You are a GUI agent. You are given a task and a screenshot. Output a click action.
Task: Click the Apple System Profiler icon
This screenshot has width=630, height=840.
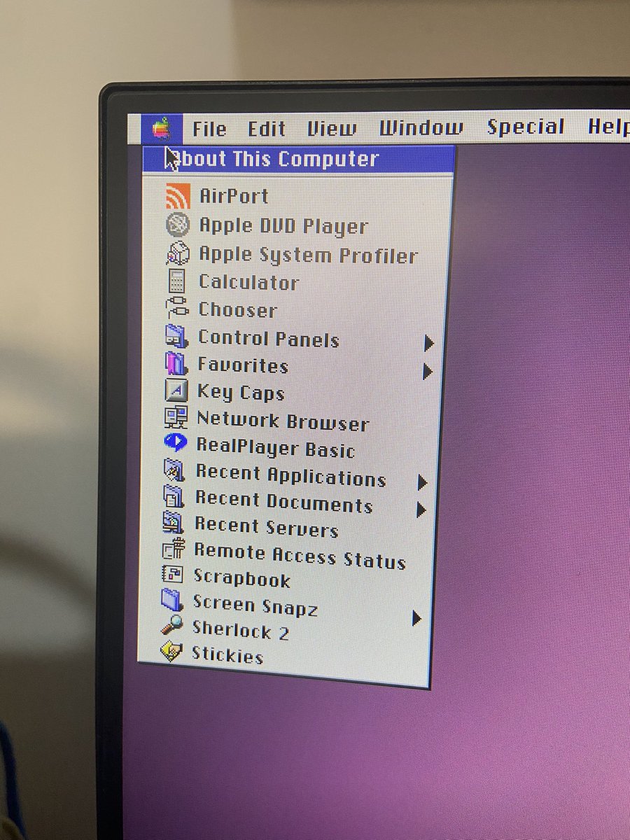[x=177, y=253]
